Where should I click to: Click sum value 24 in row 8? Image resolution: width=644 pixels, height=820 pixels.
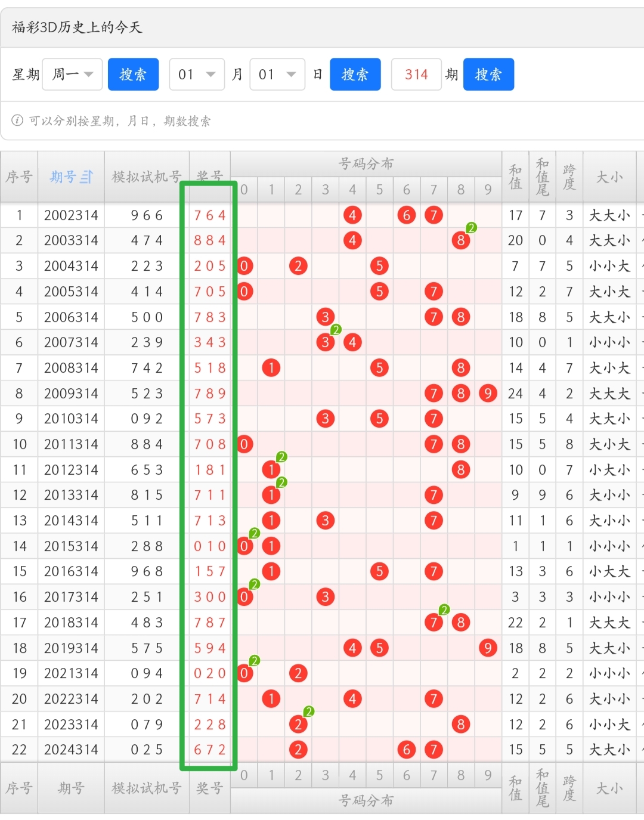[x=515, y=394]
